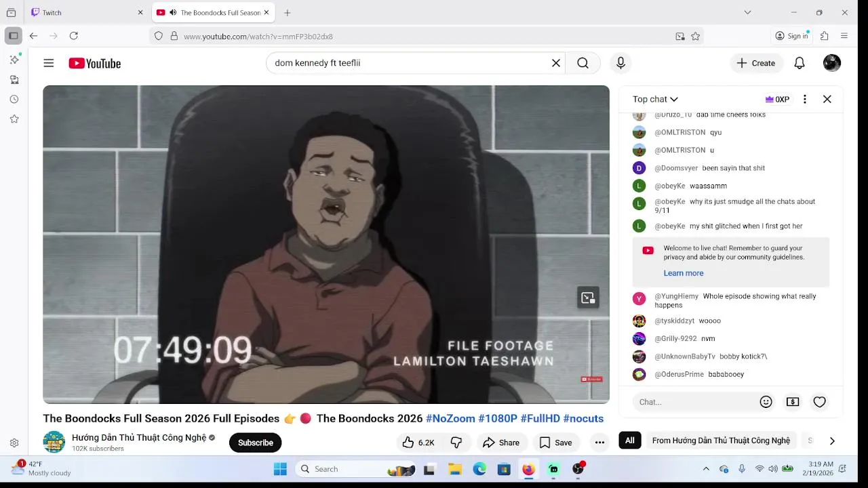Start voice search with the microphone

click(620, 63)
